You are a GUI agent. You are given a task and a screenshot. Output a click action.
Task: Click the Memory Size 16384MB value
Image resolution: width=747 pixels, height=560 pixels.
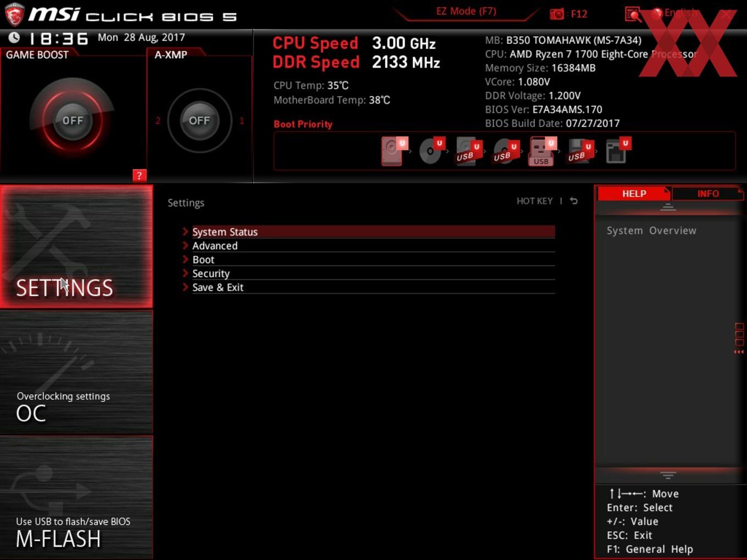click(x=573, y=68)
